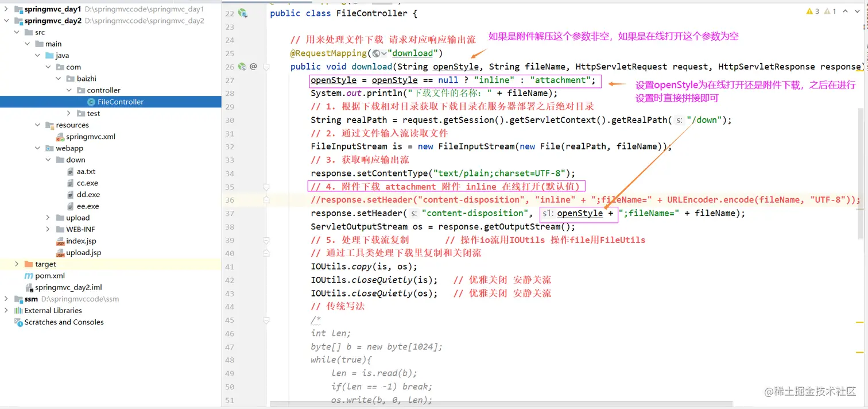This screenshot has width=868, height=409.
Task: Click the weak warning indicator showing 1
Action: [830, 11]
